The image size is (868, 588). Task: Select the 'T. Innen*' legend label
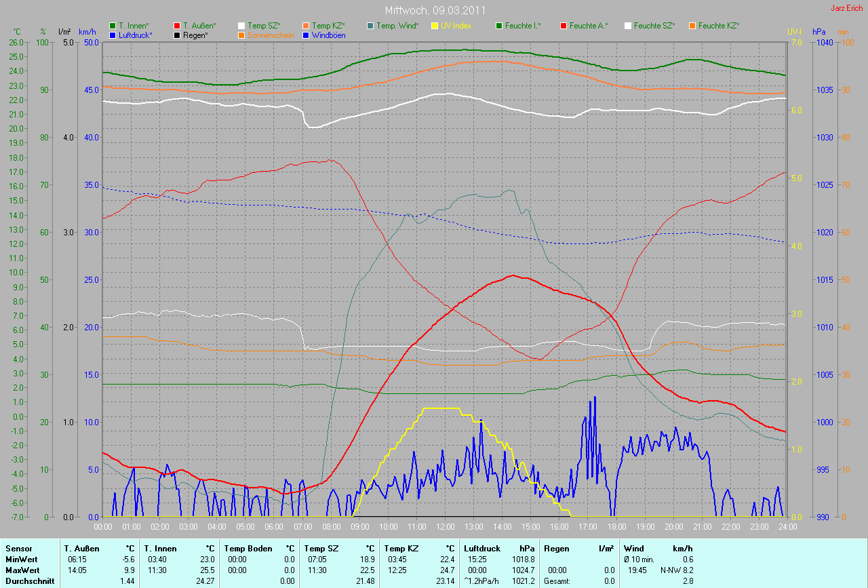point(134,26)
